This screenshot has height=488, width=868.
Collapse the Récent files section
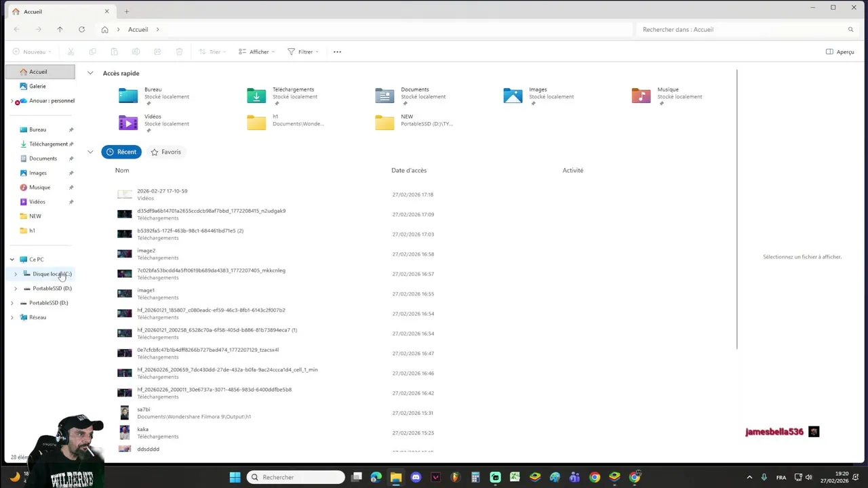90,152
